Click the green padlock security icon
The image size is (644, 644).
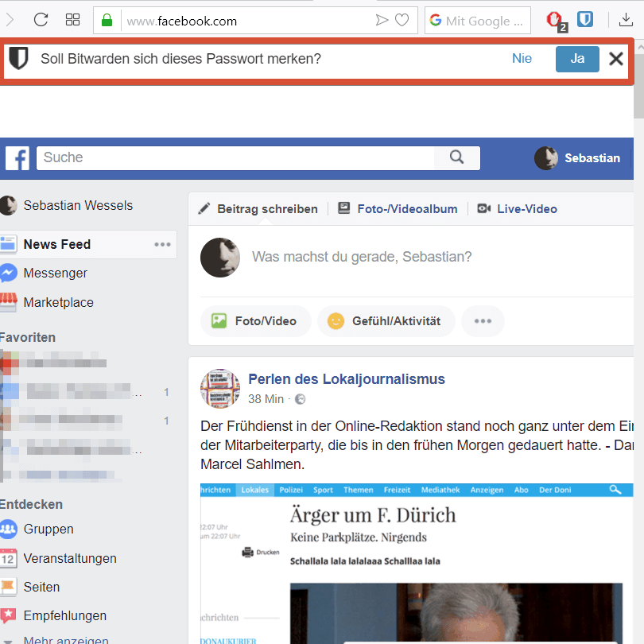tap(107, 20)
